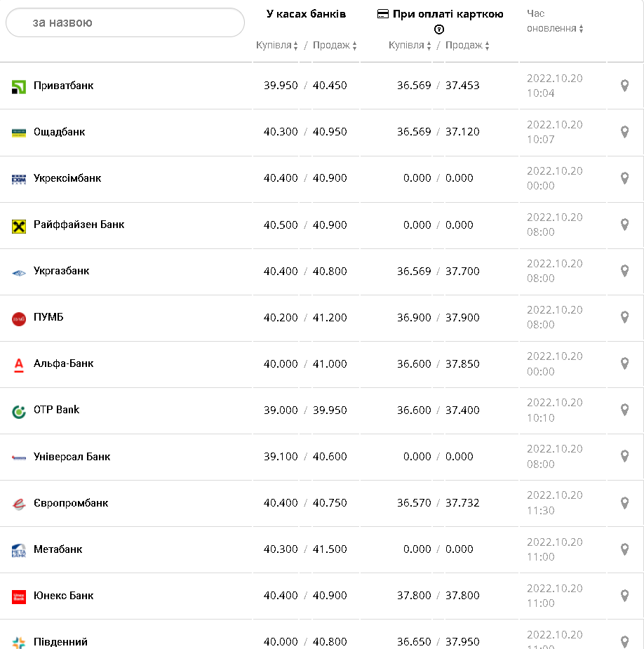Sort by card payment Купівля rate
644x649 pixels.
410,46
